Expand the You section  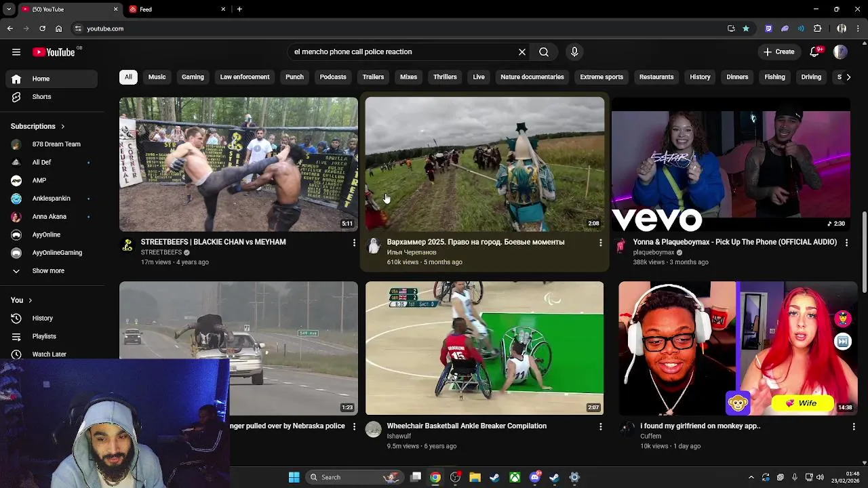[x=21, y=300]
